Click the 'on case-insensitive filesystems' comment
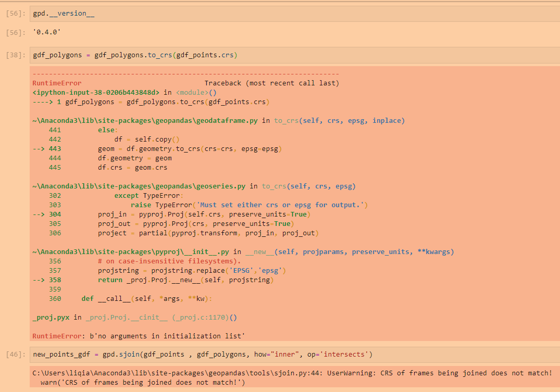The width and height of the screenshot is (560, 392). point(169,261)
